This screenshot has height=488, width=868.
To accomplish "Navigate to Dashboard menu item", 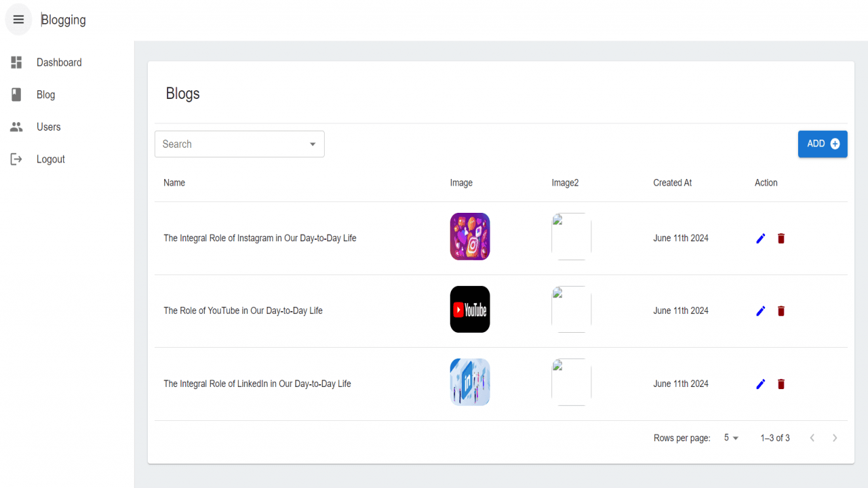I will click(66, 62).
